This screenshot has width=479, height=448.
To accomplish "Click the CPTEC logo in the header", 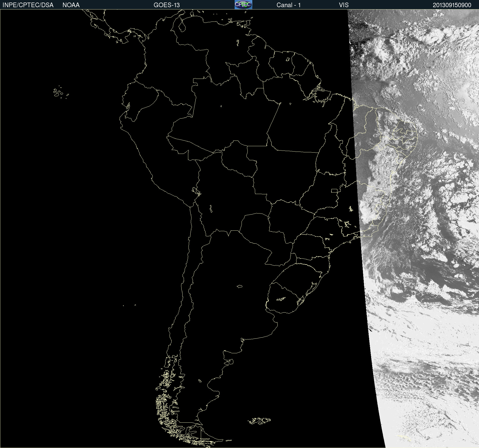I will click(243, 5).
